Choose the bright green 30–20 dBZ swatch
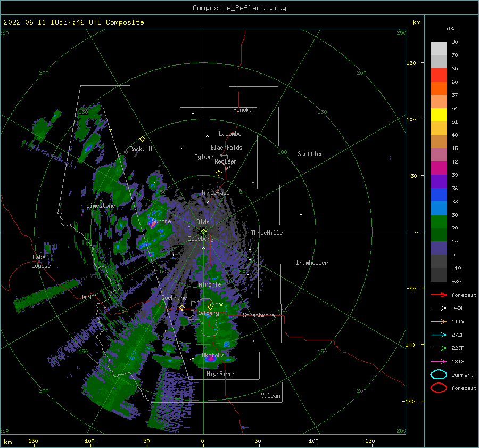 pyautogui.click(x=439, y=222)
